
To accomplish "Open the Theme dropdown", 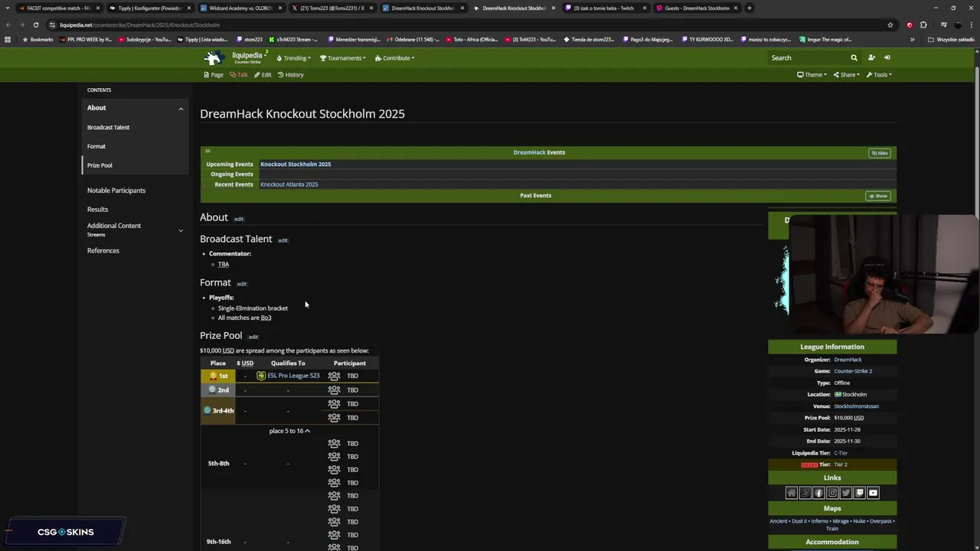I will pos(812,75).
